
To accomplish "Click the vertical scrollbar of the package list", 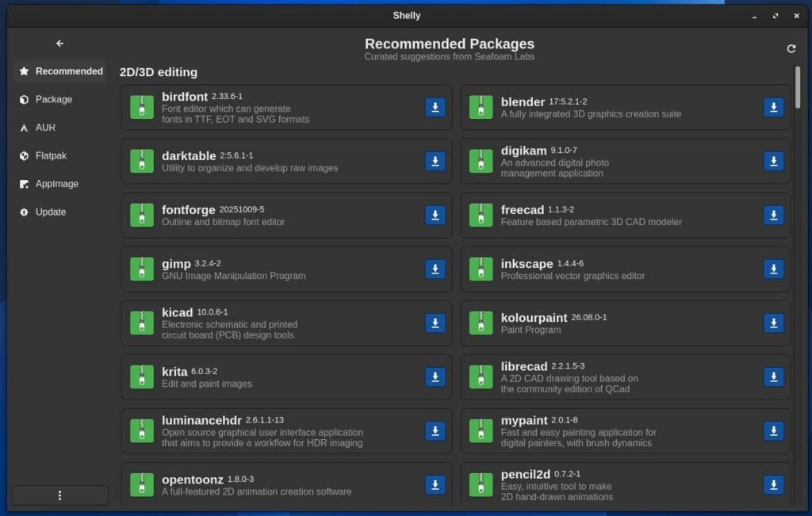I will pyautogui.click(x=798, y=87).
